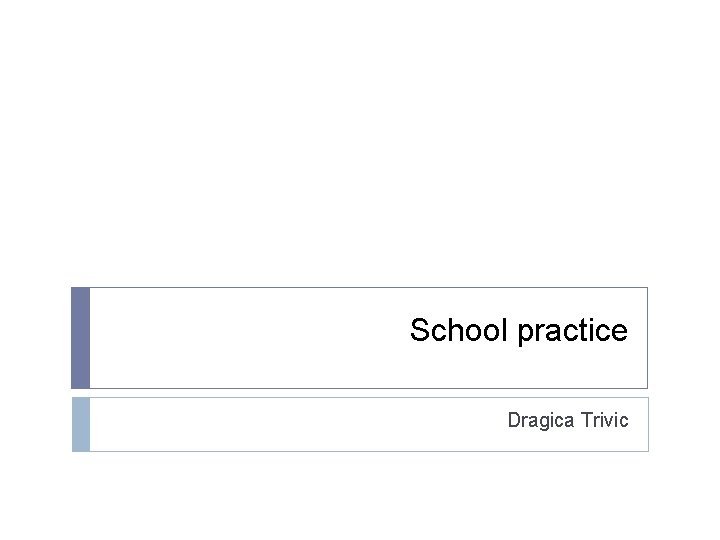This screenshot has width=720, height=540.
Task: Click the first name "Dragica"
Action: 541,420
